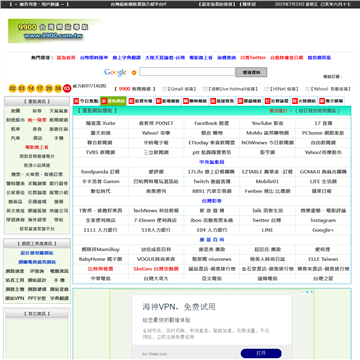Click the red icon on the 今日焦點 tab
360x360 pixels.
pyautogui.click(x=76, y=101)
